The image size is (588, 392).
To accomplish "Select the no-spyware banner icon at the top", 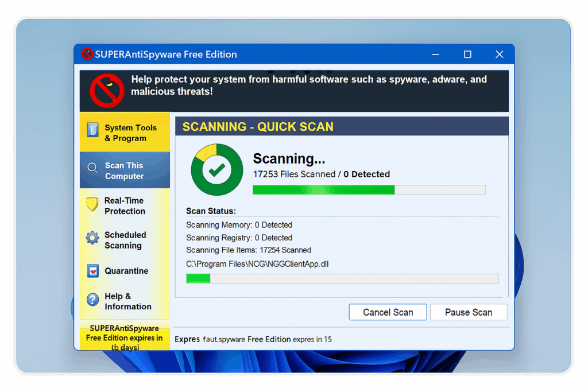I will 106,90.
